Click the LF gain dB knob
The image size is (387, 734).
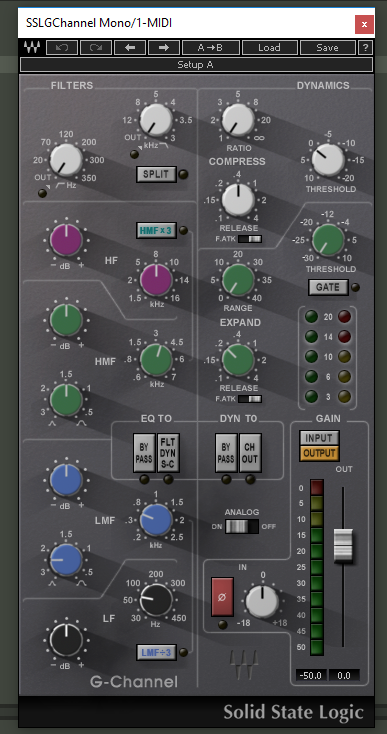(x=66, y=640)
